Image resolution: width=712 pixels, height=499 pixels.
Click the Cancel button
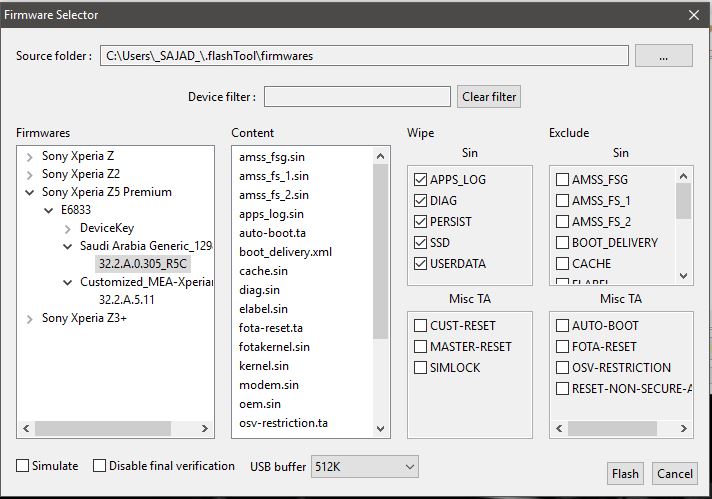[675, 474]
